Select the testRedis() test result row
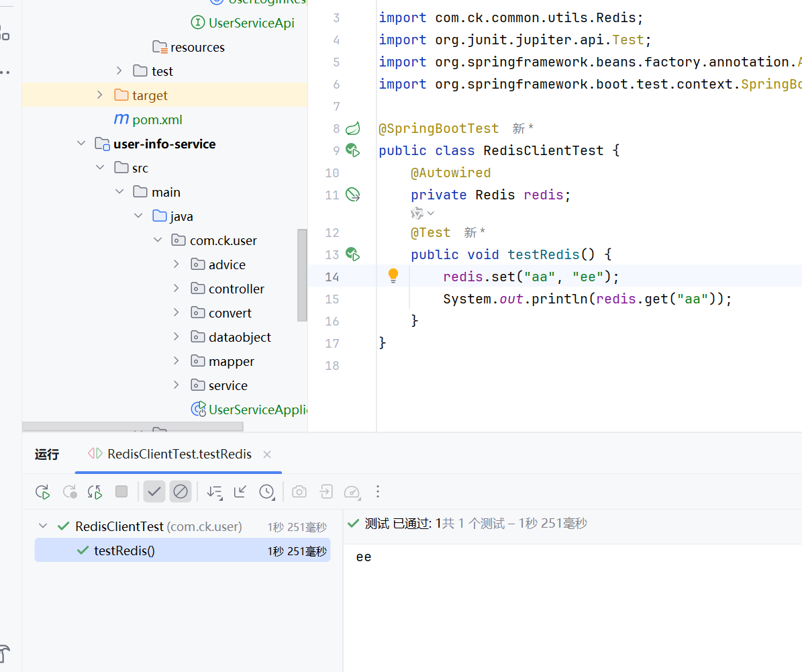 [183, 550]
